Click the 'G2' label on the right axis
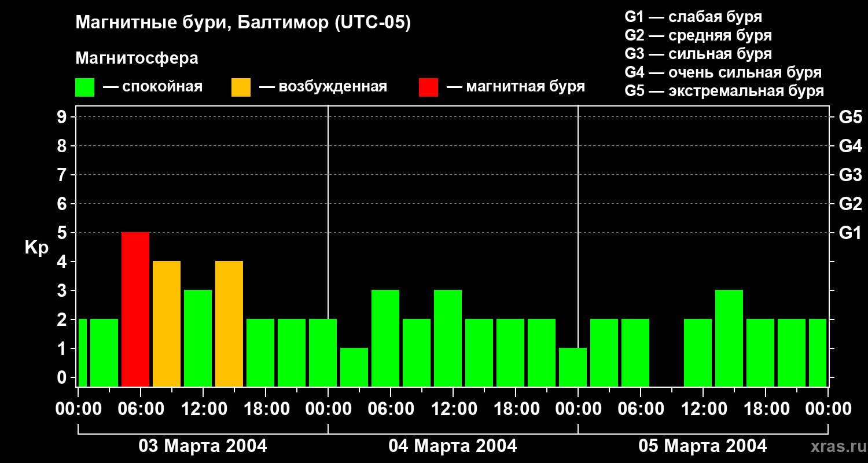The width and height of the screenshot is (868, 463). tap(851, 204)
